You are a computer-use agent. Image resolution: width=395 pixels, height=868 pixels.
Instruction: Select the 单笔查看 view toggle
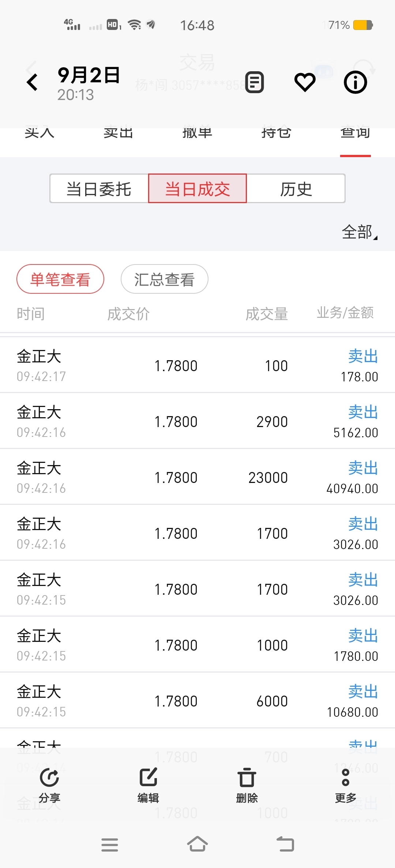click(x=60, y=279)
